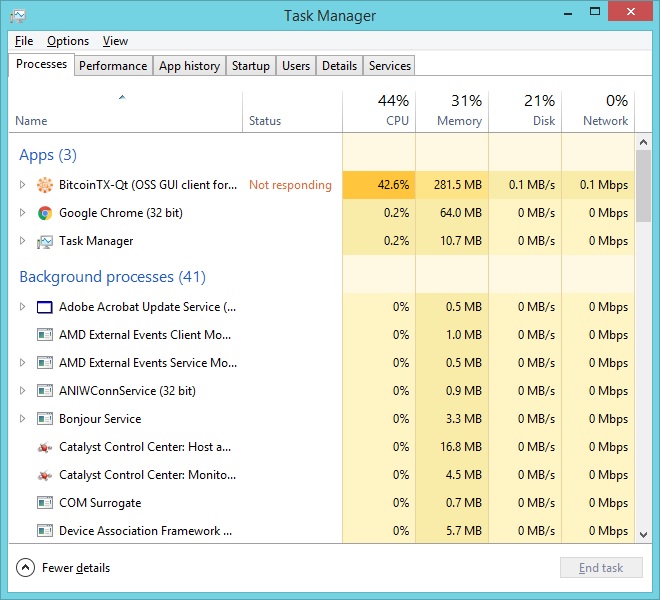Minimize the Task Manager window
The height and width of the screenshot is (600, 660).
click(568, 12)
